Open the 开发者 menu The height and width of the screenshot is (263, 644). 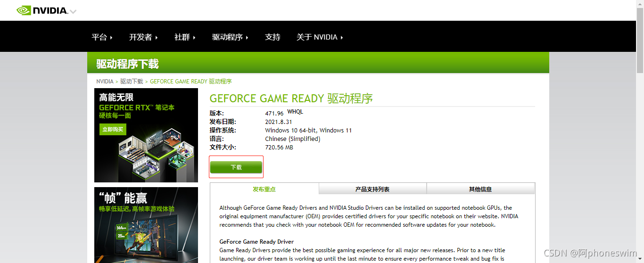coord(143,37)
